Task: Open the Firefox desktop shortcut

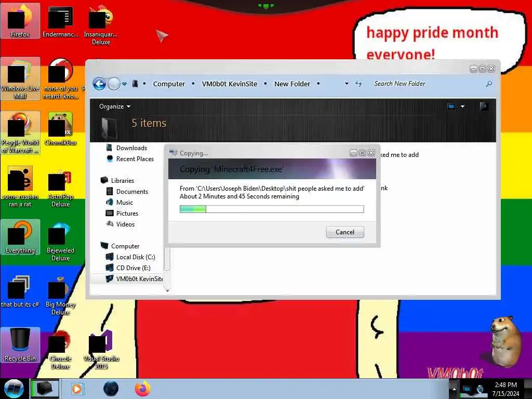Action: tap(20, 21)
